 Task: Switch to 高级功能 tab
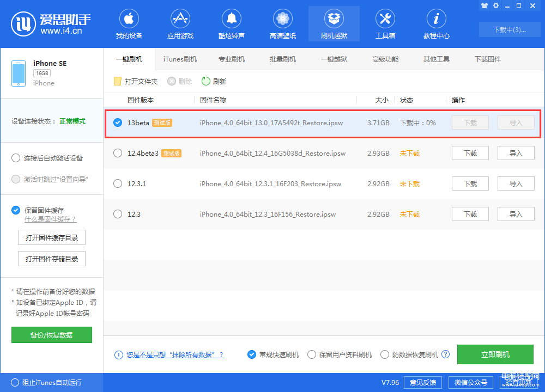385,59
